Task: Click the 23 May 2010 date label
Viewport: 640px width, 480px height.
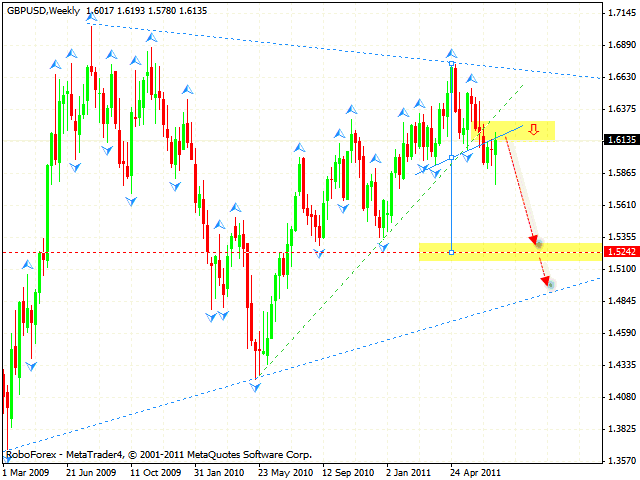Action: [x=285, y=473]
